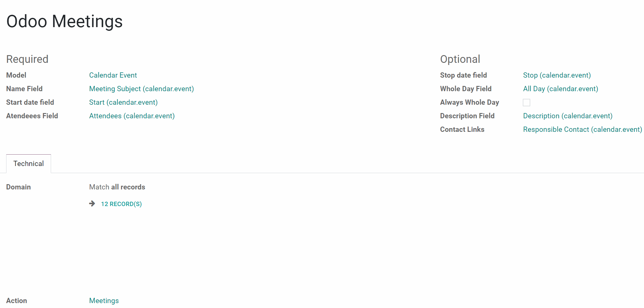
Task: Click the Domain field label
Action: point(18,187)
